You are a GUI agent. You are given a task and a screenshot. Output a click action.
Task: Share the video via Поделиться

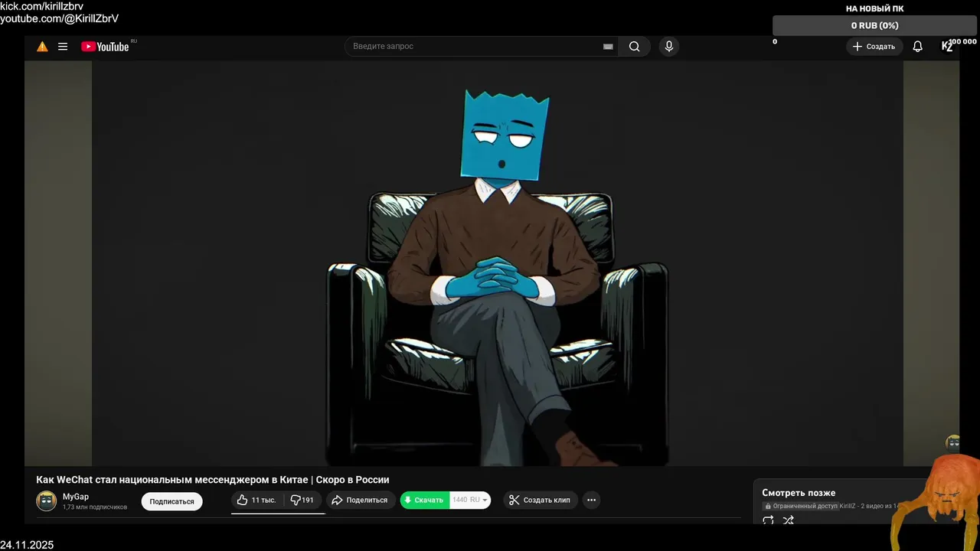360,500
